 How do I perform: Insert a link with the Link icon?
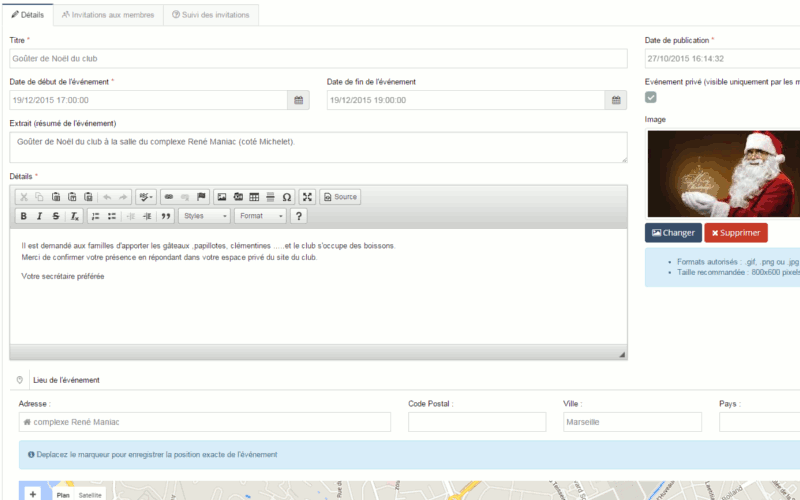[169, 197]
